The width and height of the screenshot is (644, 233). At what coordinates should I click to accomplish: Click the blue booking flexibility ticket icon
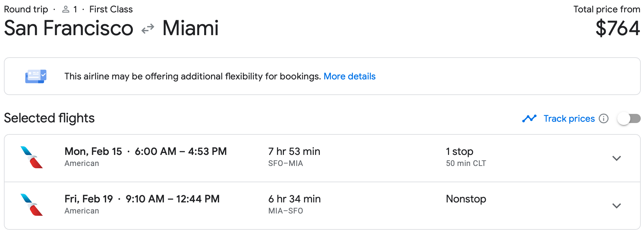[36, 76]
